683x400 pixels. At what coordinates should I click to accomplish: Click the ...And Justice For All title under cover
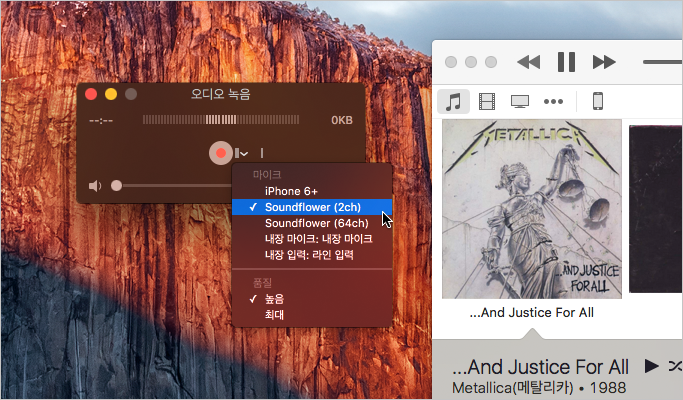(x=532, y=312)
